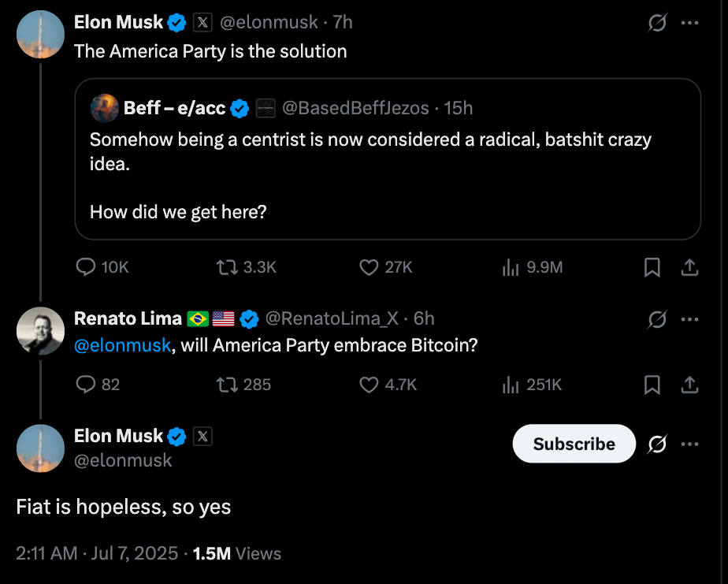Share Renato Lima's reply
Screen dimensions: 728x584
pyautogui.click(x=689, y=385)
